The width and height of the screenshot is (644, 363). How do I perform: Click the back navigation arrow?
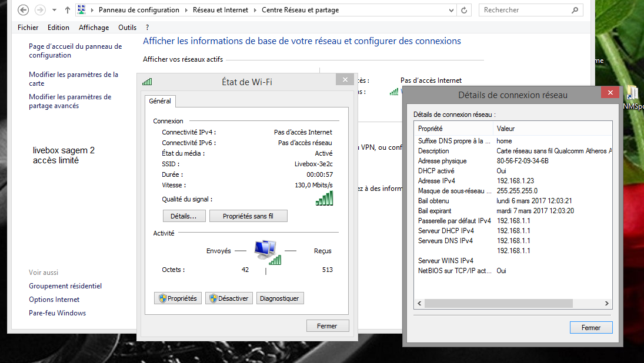[23, 10]
